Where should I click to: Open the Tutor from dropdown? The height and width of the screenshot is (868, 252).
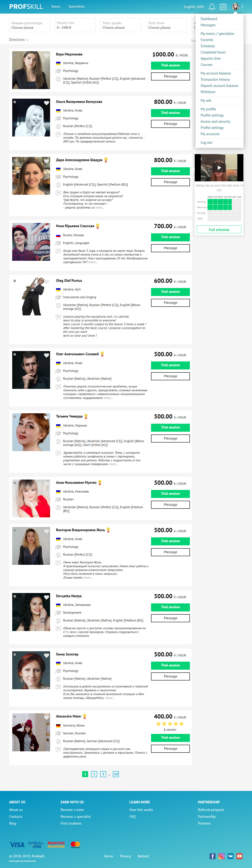pyautogui.click(x=166, y=25)
